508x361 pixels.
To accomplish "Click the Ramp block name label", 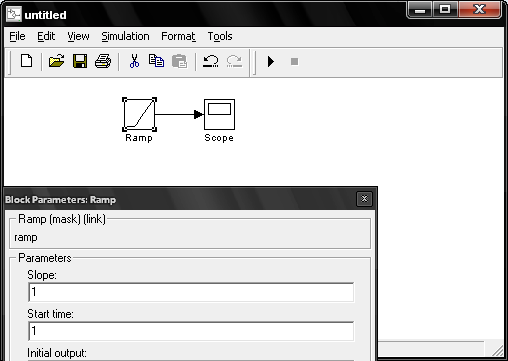I will coord(139,138).
